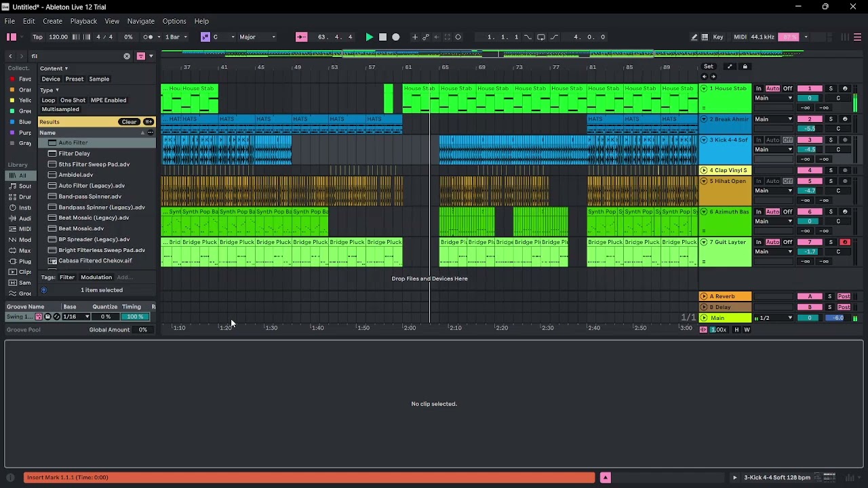Lock envelopes with the lock icon
The width and height of the screenshot is (868, 488).
pos(745,66)
